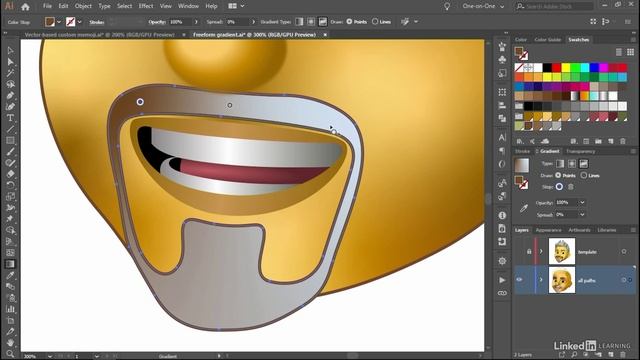Select the Column Graph tool

click(10, 309)
